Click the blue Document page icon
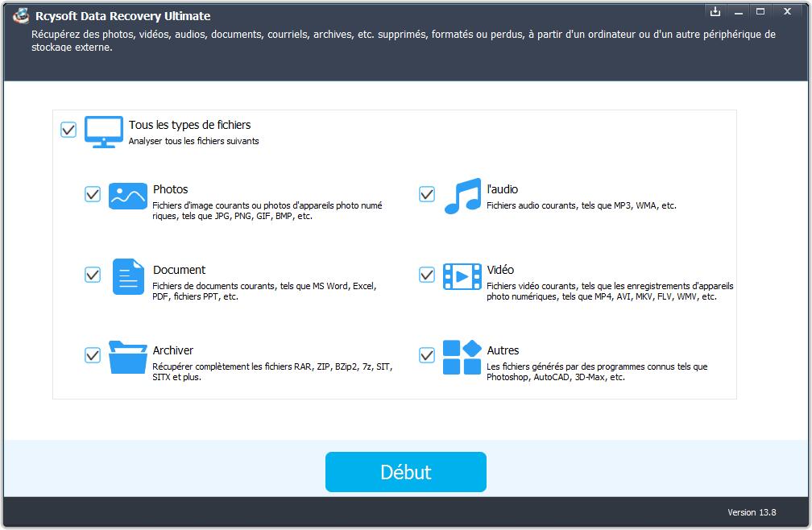Screen dimensions: 812x530 click(x=127, y=276)
